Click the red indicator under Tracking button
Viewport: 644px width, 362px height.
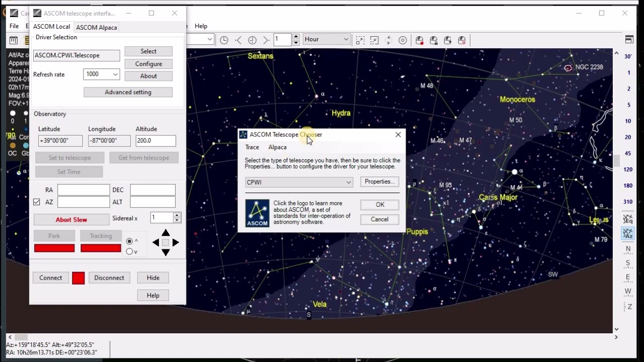point(101,248)
